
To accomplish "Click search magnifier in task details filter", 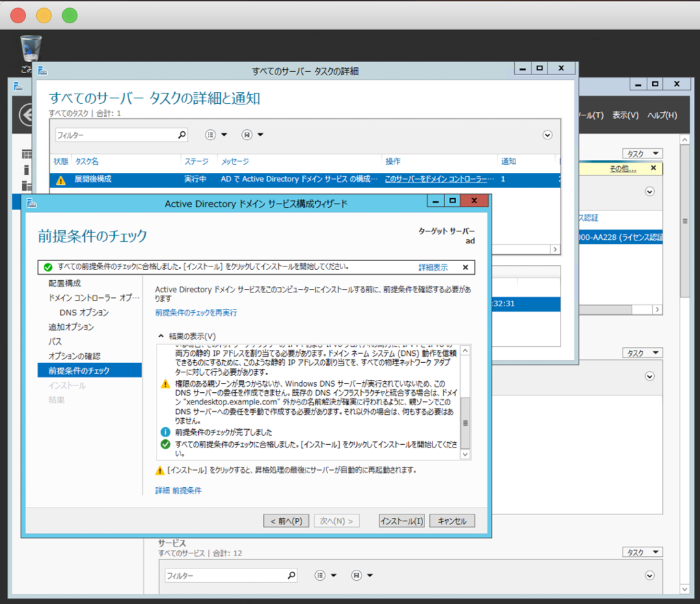I will click(182, 135).
